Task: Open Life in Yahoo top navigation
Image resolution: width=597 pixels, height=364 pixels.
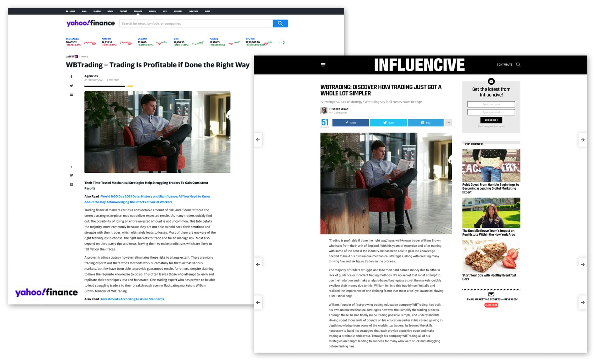Action: [x=165, y=11]
